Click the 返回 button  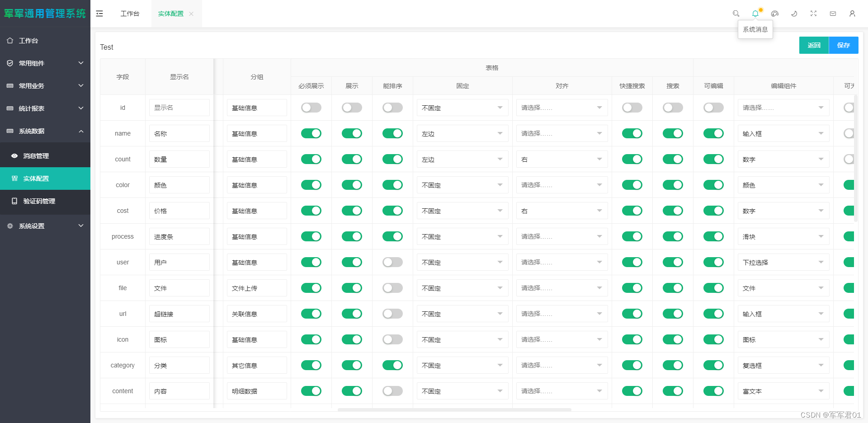click(x=814, y=45)
